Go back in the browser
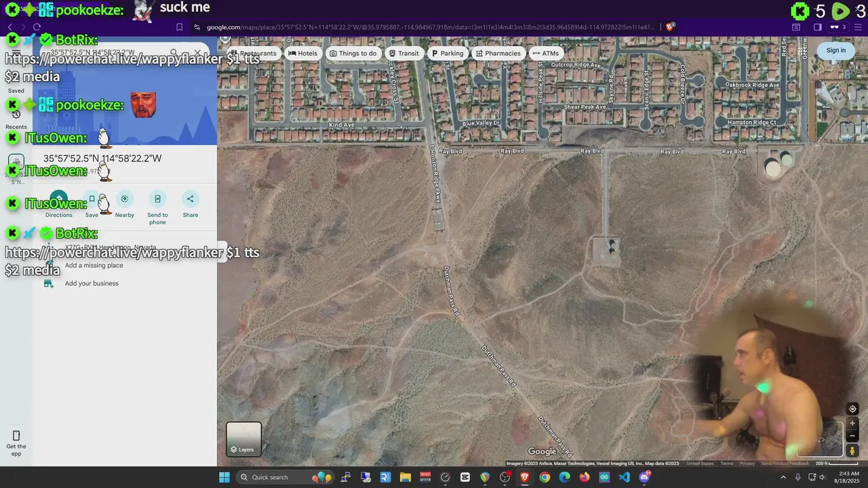The height and width of the screenshot is (488, 868). pos(10,27)
